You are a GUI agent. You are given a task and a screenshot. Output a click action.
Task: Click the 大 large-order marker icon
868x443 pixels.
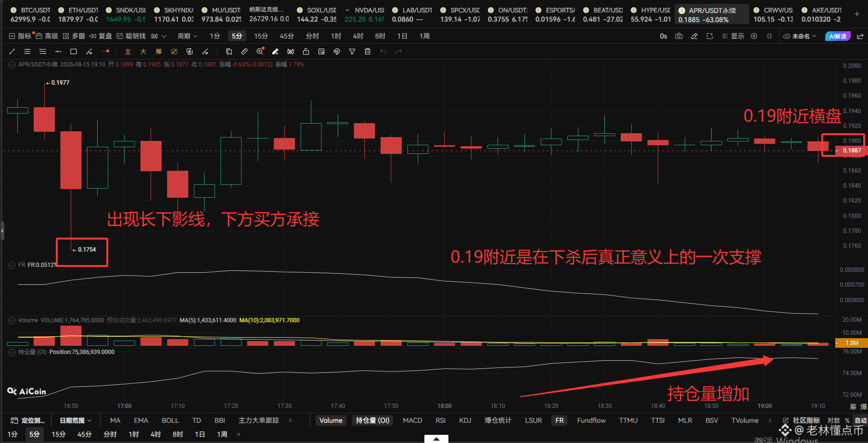[x=143, y=51]
